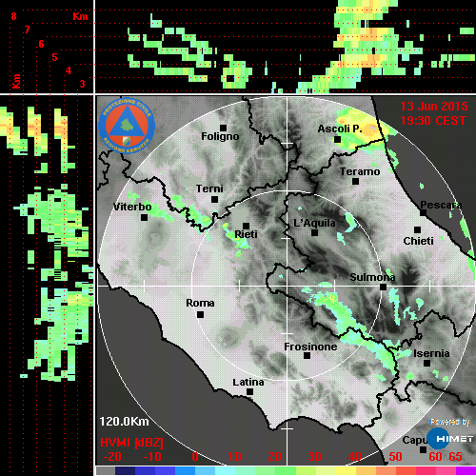
Task: Click the 20 dBZ scale value
Action: tap(274, 457)
